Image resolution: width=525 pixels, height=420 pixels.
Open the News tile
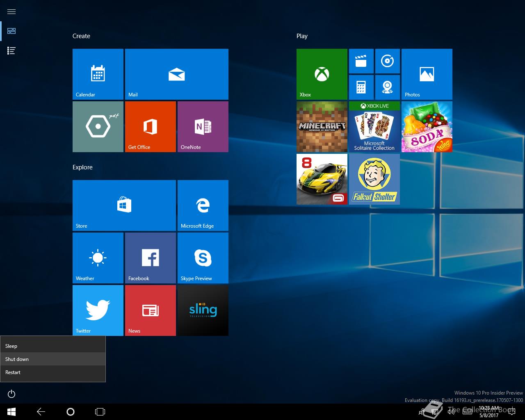(x=151, y=310)
